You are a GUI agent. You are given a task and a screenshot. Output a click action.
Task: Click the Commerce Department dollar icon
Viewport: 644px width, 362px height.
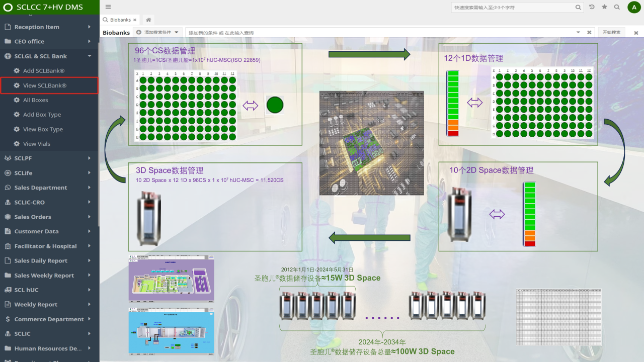pos(8,319)
